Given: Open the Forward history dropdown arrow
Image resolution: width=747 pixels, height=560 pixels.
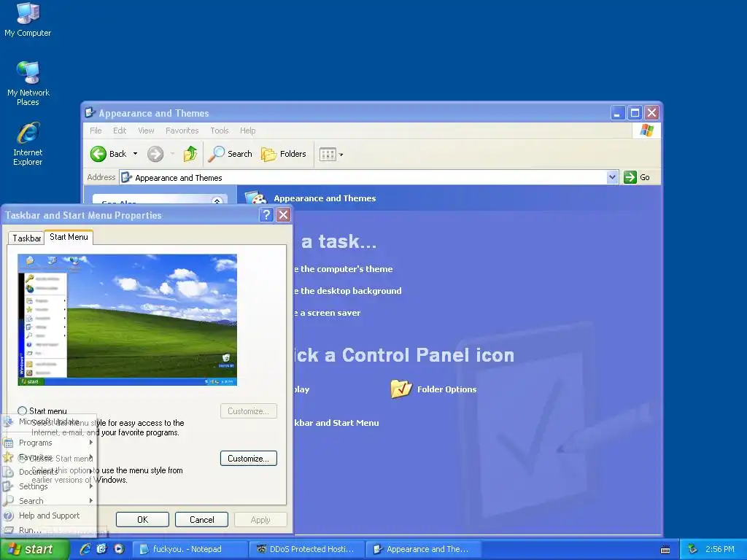Looking at the screenshot, I should click(172, 154).
